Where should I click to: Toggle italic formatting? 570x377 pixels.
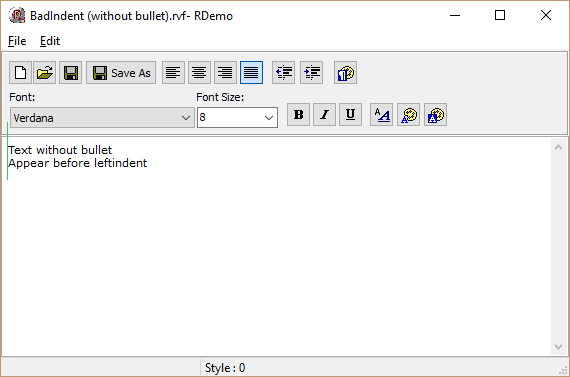324,115
